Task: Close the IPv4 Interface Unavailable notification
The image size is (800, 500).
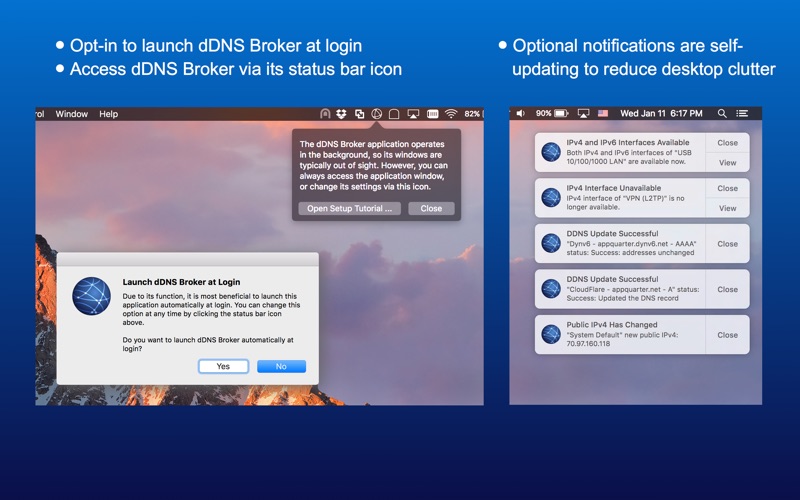Action: point(727,188)
